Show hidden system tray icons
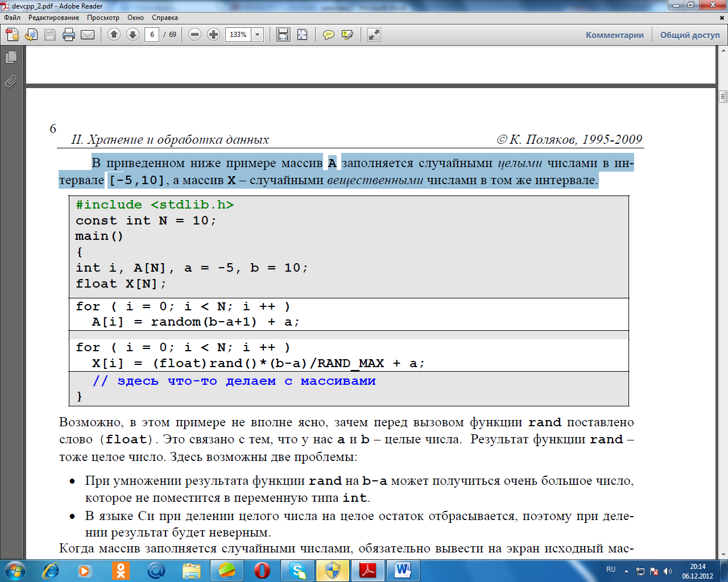The image size is (728, 582). tap(626, 571)
